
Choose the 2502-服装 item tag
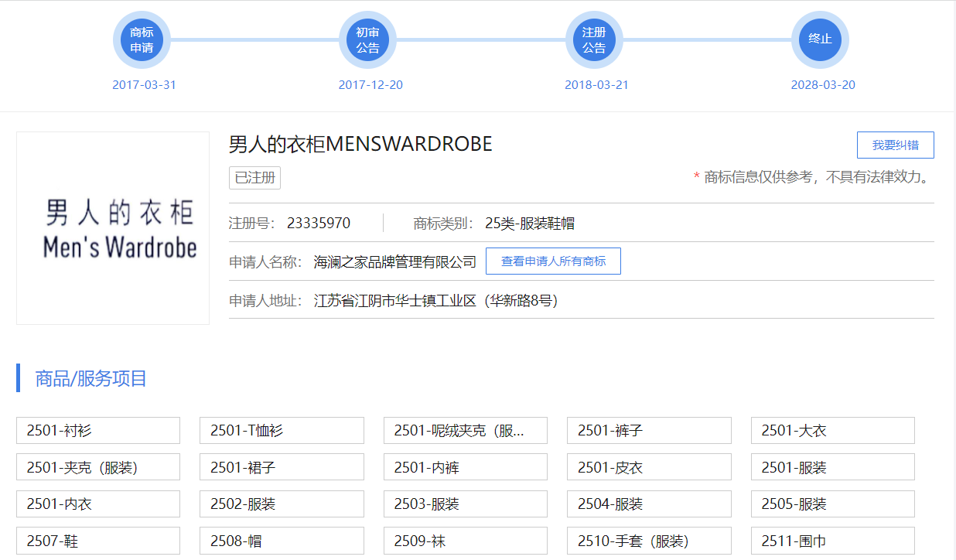[282, 504]
